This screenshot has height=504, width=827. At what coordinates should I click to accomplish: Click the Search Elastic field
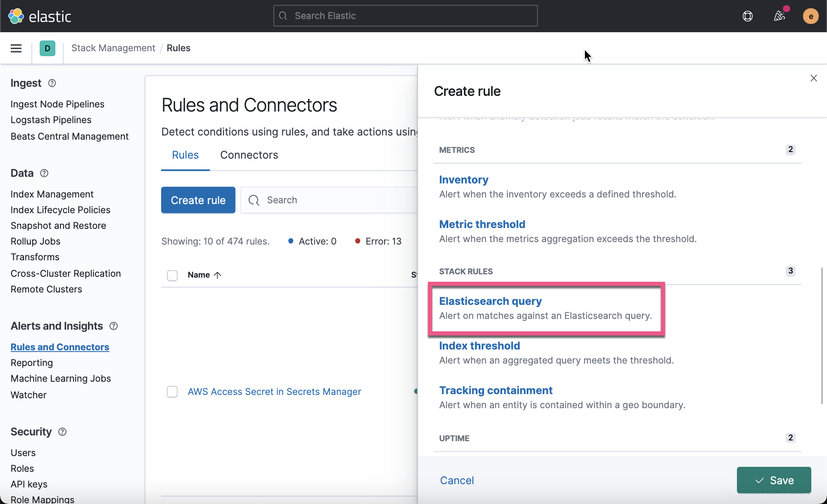click(405, 16)
